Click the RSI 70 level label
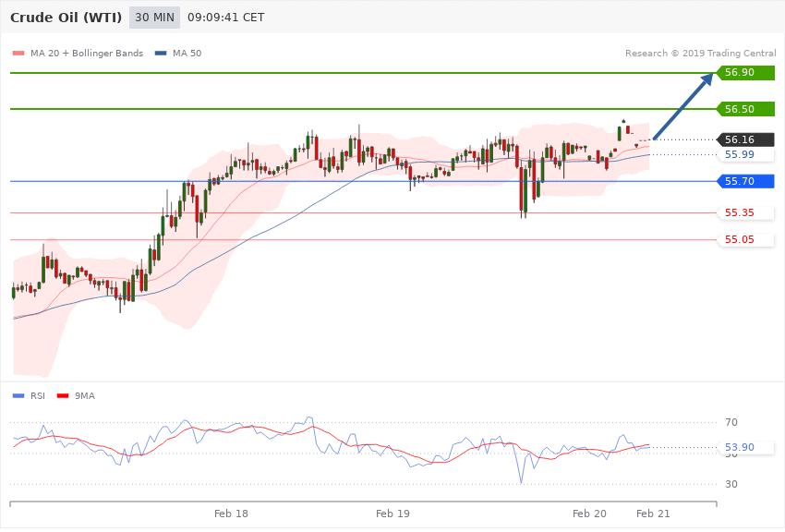This screenshot has width=785, height=532. [x=731, y=422]
